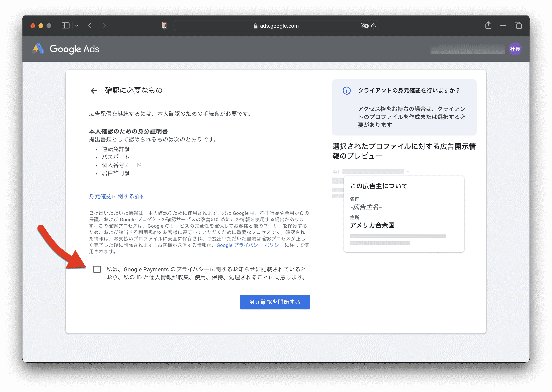The height and width of the screenshot is (392, 552).
Task: Expand the Ad preview dropdown arrow
Action: [408, 172]
